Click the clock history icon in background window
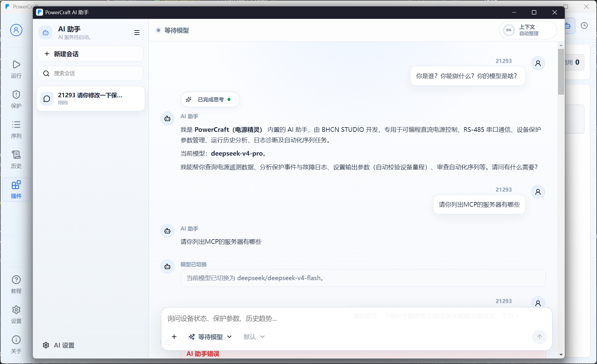The width and height of the screenshot is (597, 364). (x=584, y=26)
